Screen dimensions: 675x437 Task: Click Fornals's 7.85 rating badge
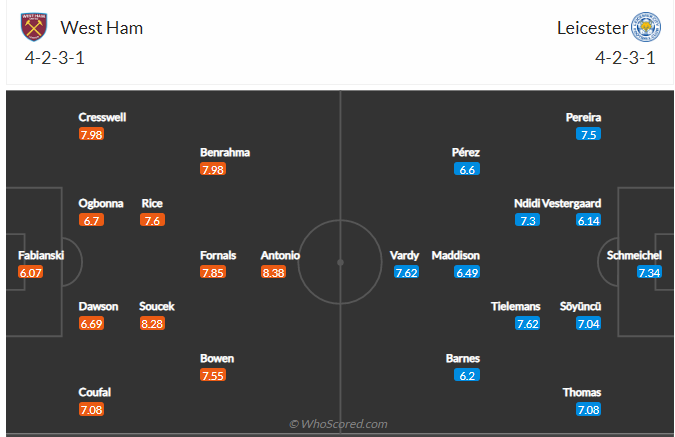pyautogui.click(x=212, y=271)
